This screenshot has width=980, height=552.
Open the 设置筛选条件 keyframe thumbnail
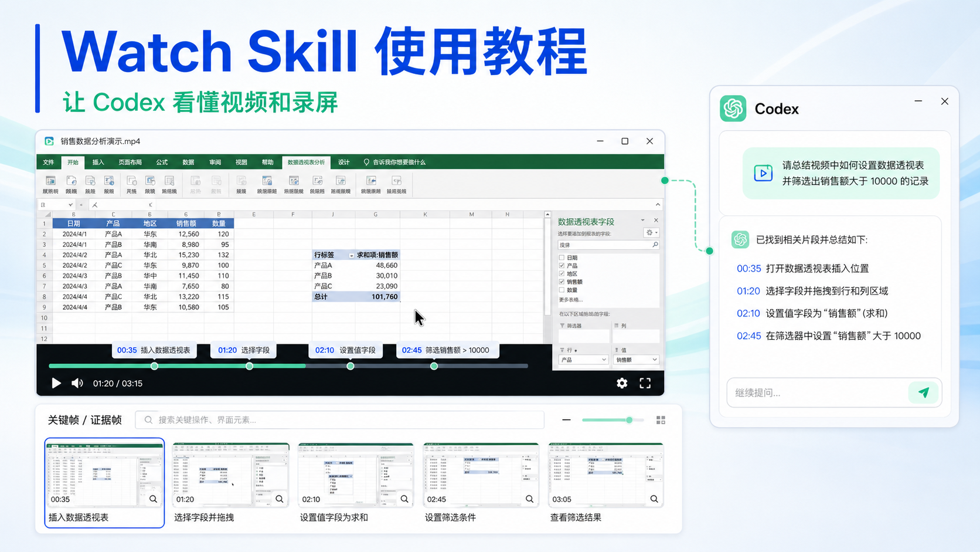(x=481, y=475)
